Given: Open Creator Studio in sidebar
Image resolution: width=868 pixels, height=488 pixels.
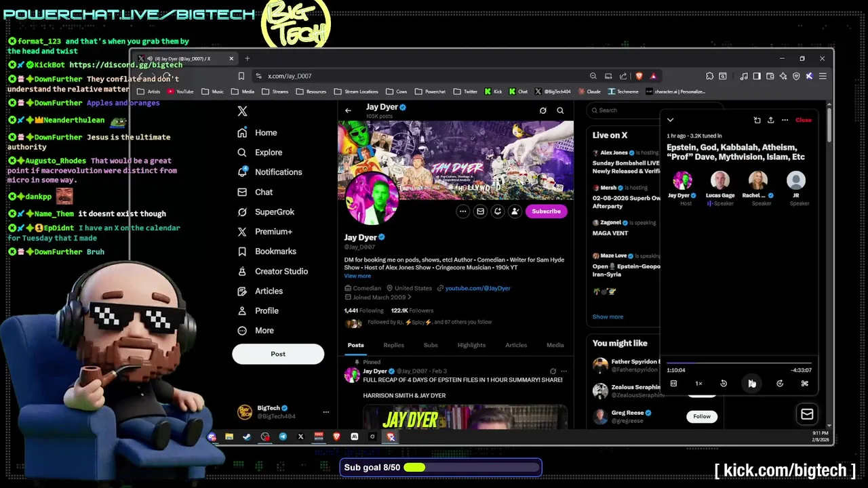Looking at the screenshot, I should pyautogui.click(x=272, y=271).
